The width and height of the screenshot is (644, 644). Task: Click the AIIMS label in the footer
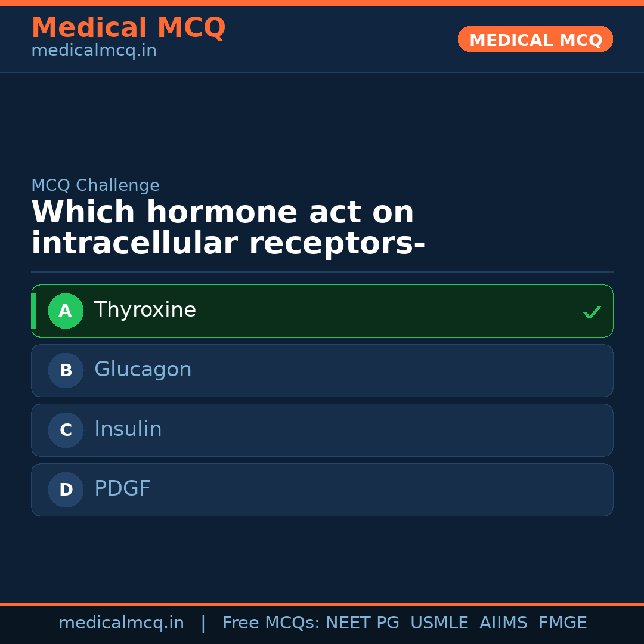click(504, 622)
